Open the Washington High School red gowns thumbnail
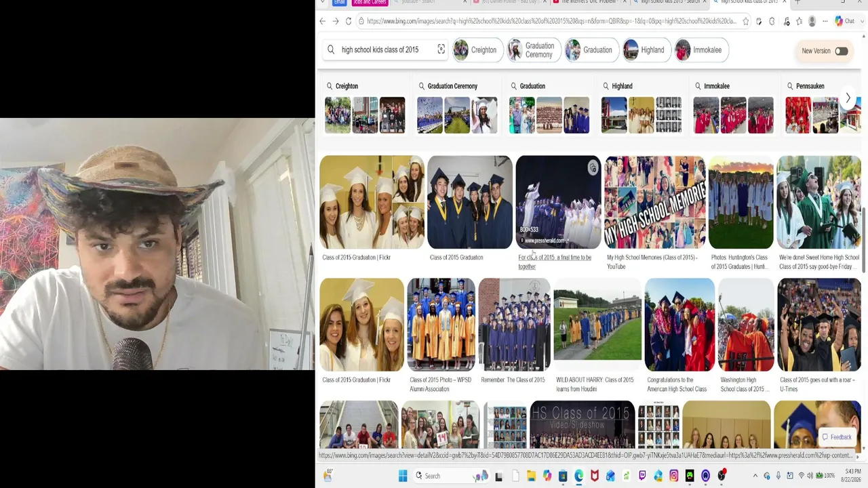 tap(746, 325)
